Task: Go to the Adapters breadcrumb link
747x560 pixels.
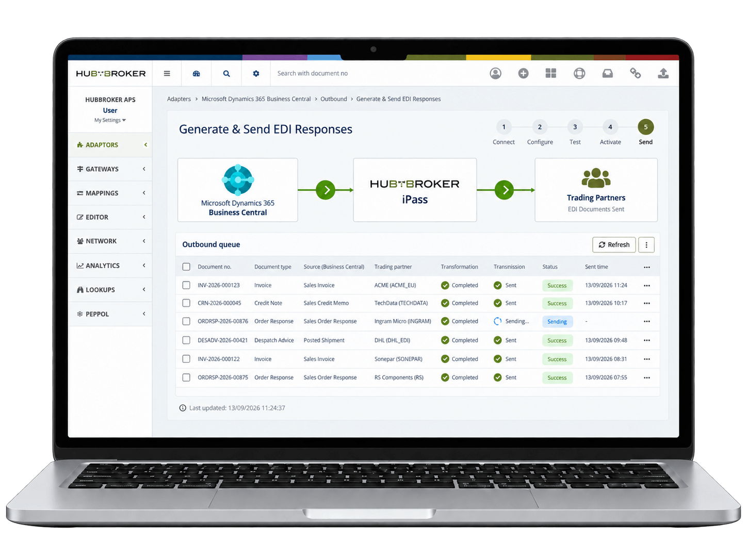Action: pos(179,99)
